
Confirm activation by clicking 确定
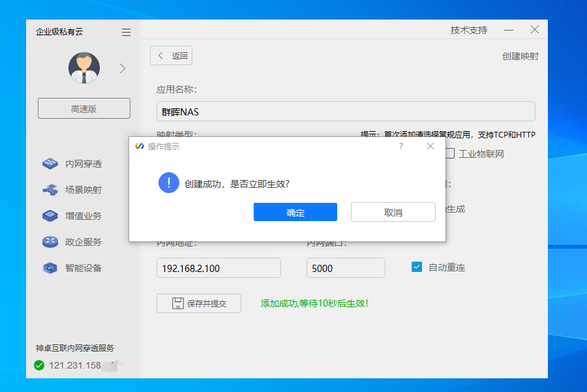295,212
